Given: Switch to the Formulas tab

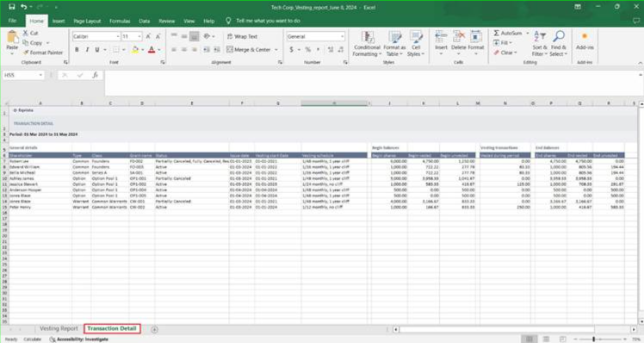Looking at the screenshot, I should tap(120, 21).
